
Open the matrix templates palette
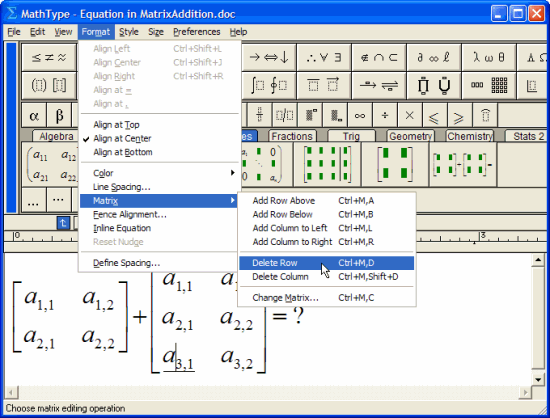[489, 85]
